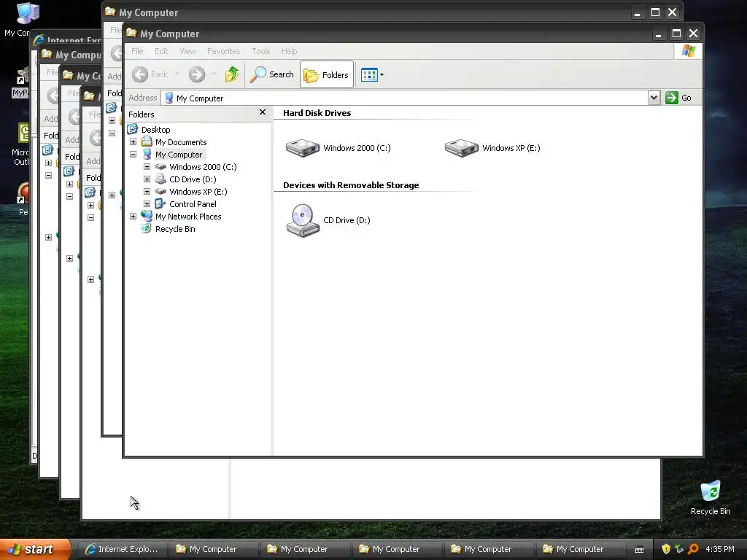Screen dimensions: 747x560
Task: Select the Windows 2000 (C:) drive icon
Action: click(x=303, y=147)
